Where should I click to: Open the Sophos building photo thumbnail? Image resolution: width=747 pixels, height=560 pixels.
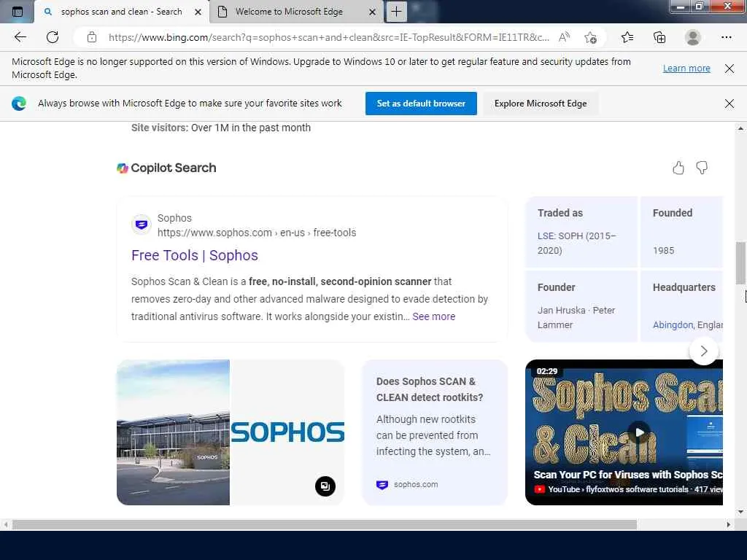click(x=173, y=432)
